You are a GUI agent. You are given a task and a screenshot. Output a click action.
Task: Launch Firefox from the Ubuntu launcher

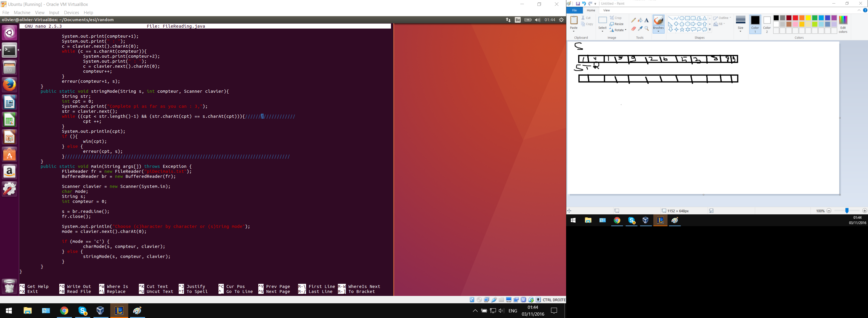click(9, 85)
